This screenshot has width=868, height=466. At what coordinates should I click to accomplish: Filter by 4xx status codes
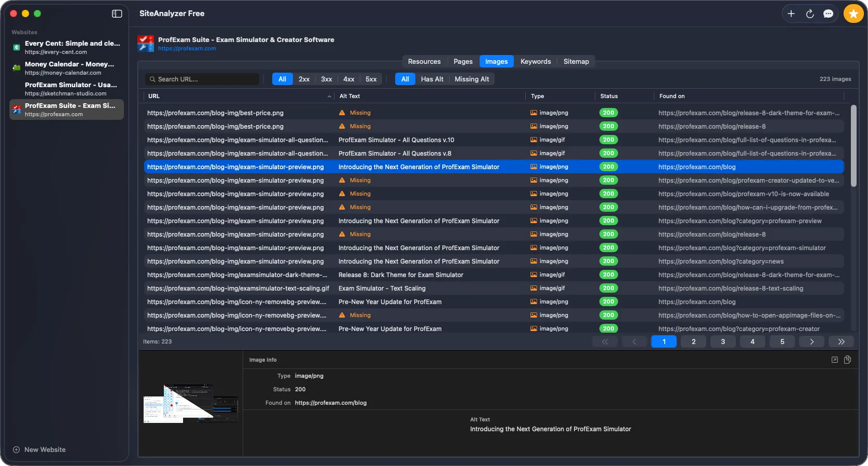coord(348,79)
